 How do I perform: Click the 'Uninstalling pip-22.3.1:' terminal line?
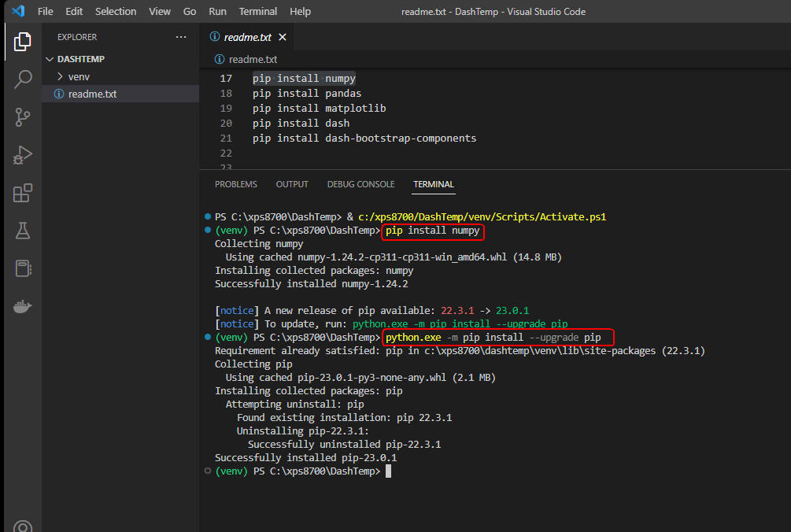303,431
